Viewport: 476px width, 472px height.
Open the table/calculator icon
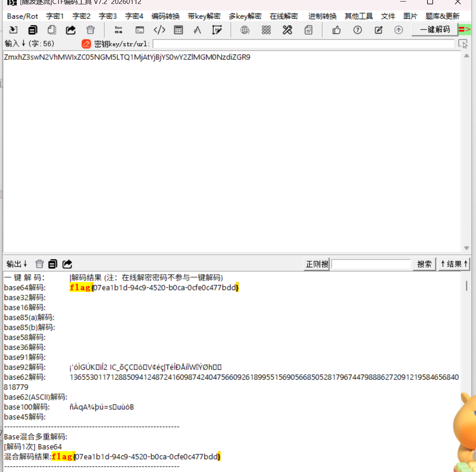click(x=178, y=30)
